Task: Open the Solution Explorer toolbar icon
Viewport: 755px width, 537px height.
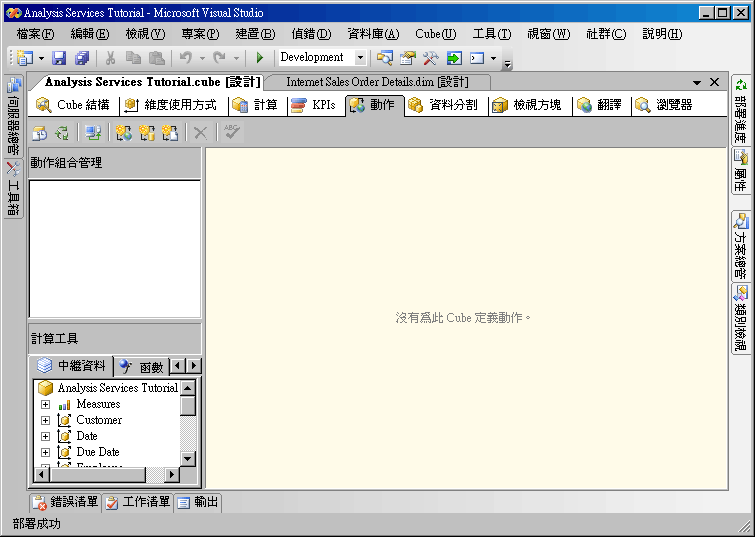Action: 385,58
